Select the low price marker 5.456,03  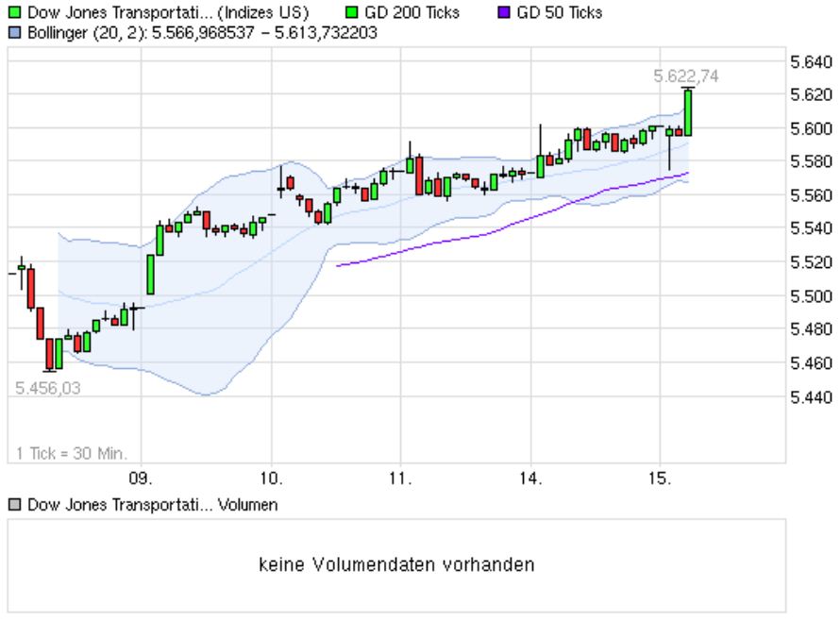[46, 386]
